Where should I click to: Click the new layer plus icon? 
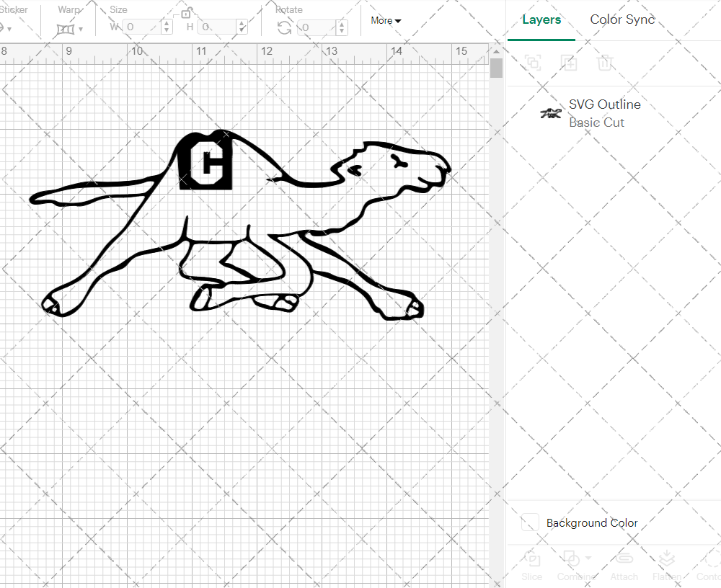(570, 63)
